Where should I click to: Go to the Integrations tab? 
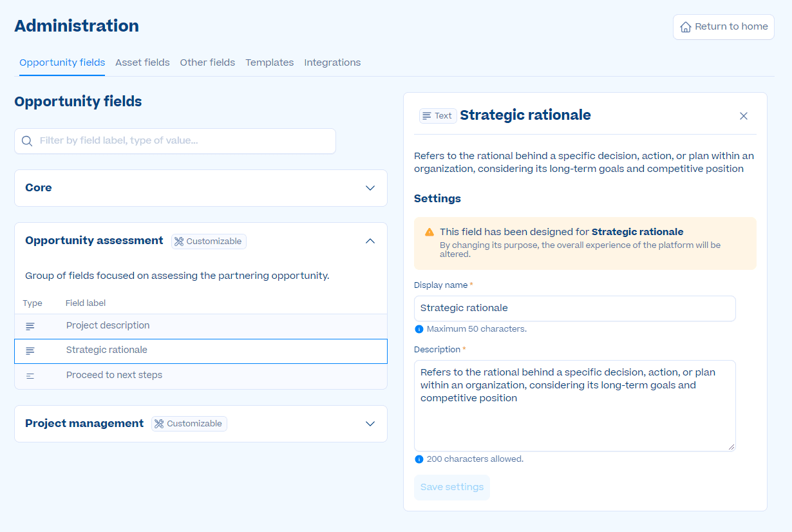point(332,62)
